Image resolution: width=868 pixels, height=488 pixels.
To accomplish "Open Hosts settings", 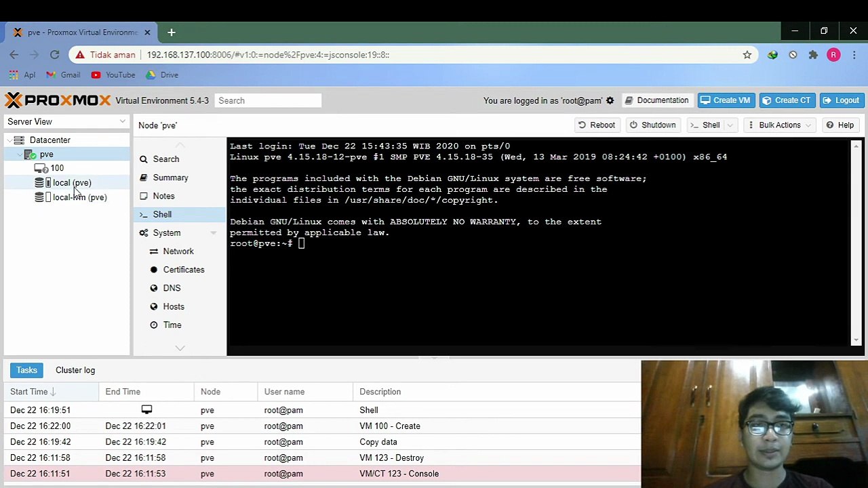I will tap(174, 306).
